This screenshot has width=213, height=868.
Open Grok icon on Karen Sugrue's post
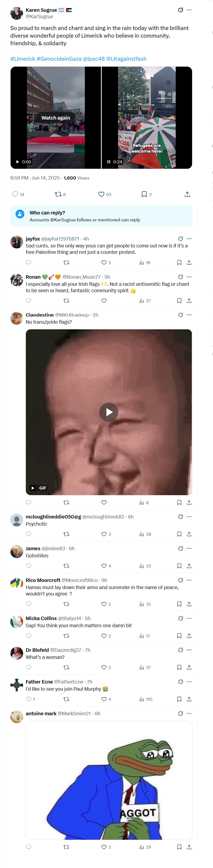[180, 10]
